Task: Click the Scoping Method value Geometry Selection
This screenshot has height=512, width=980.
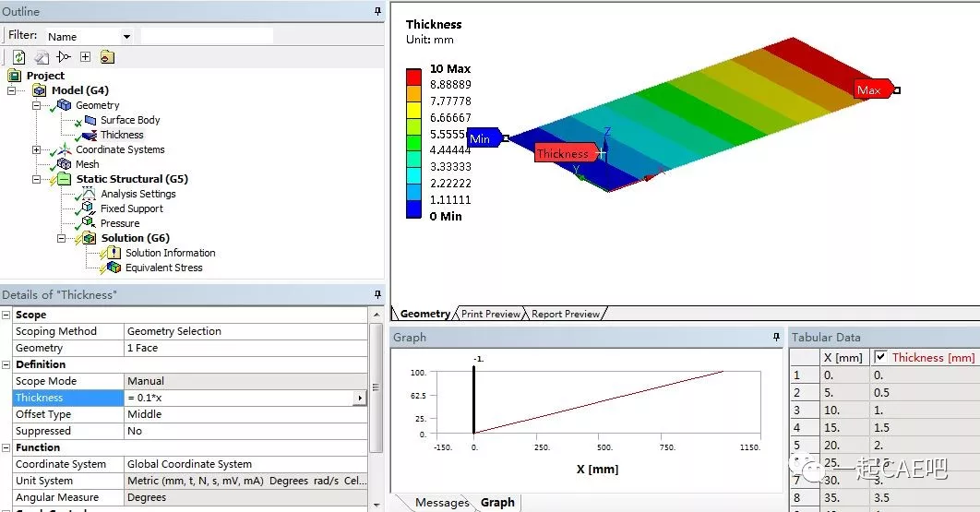Action: tap(245, 331)
